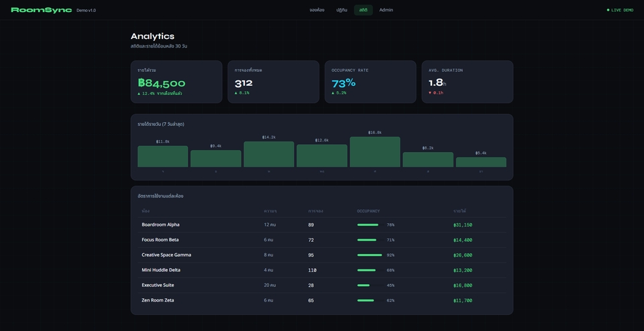Select the Mini Huddle Delta row name
The height and width of the screenshot is (331, 644).
click(161, 270)
